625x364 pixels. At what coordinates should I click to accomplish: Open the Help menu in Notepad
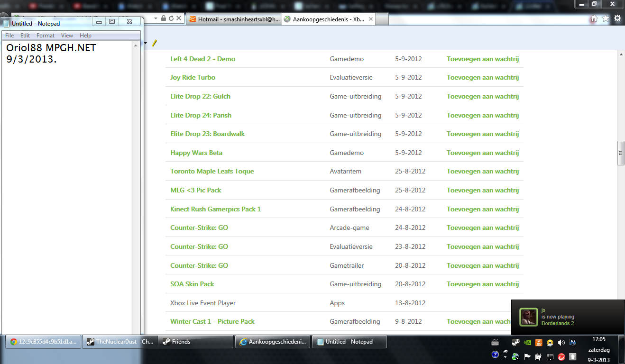click(x=85, y=36)
